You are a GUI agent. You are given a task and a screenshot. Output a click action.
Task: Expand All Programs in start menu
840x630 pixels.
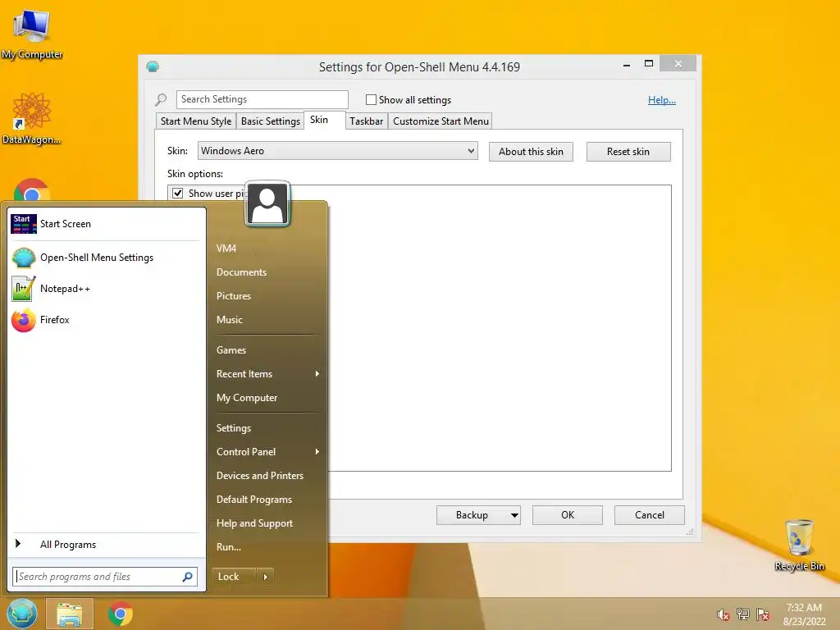tap(106, 545)
